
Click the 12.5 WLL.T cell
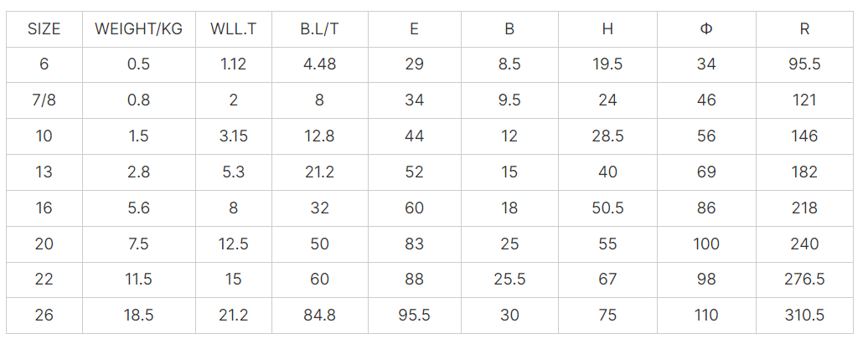click(233, 244)
